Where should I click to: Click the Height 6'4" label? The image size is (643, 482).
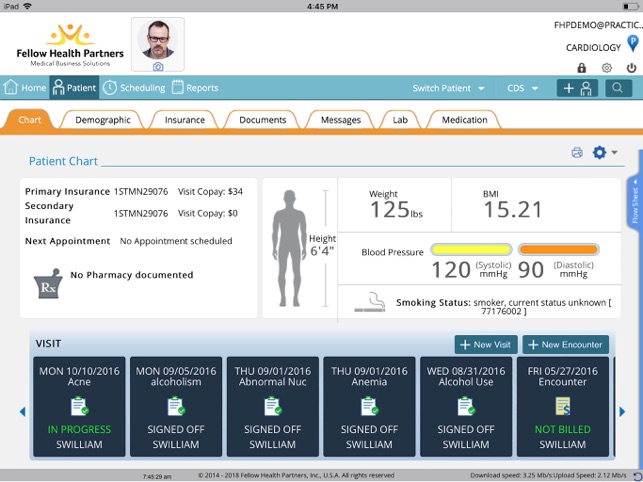[322, 245]
